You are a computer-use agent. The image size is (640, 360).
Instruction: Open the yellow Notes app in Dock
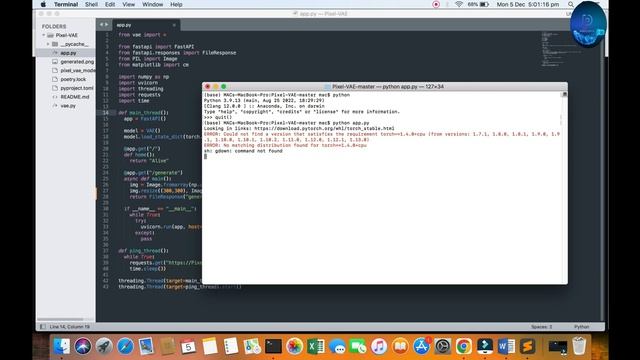210,347
